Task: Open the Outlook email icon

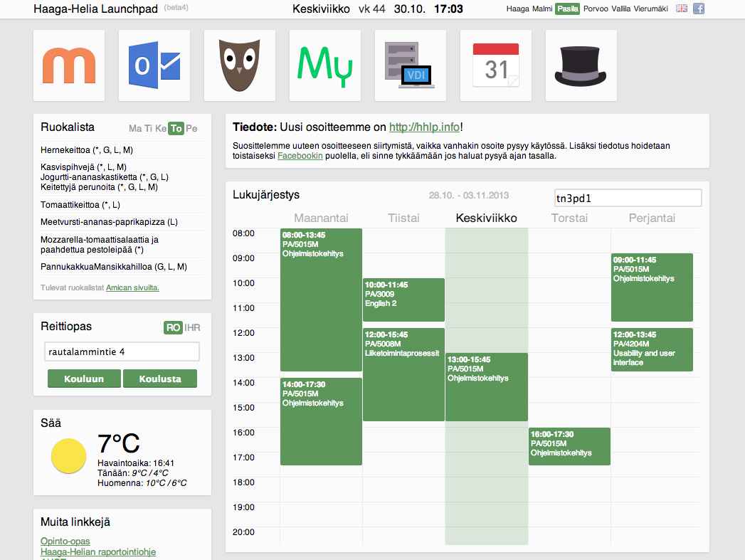Action: [x=154, y=65]
